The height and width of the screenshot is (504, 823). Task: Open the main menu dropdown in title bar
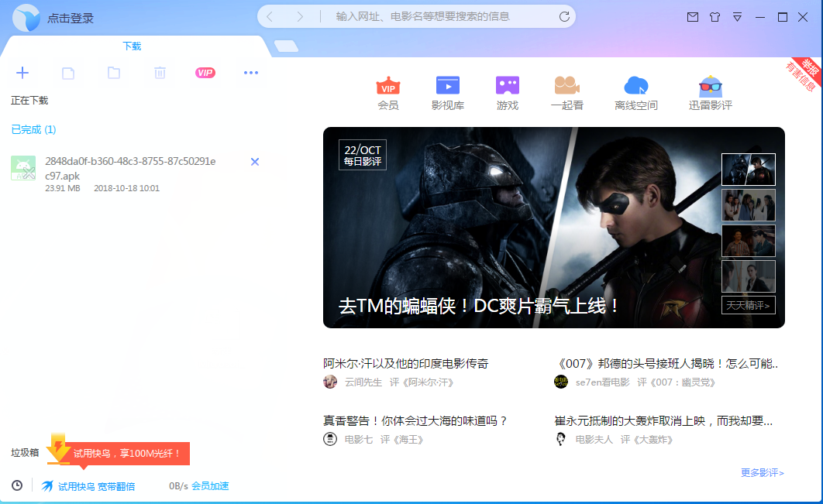(737, 17)
